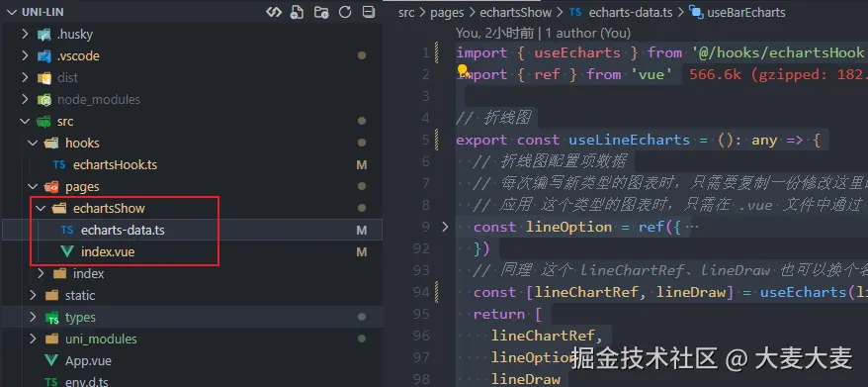
Task: Click the Vue icon beside index.vue
Action: [x=67, y=251]
